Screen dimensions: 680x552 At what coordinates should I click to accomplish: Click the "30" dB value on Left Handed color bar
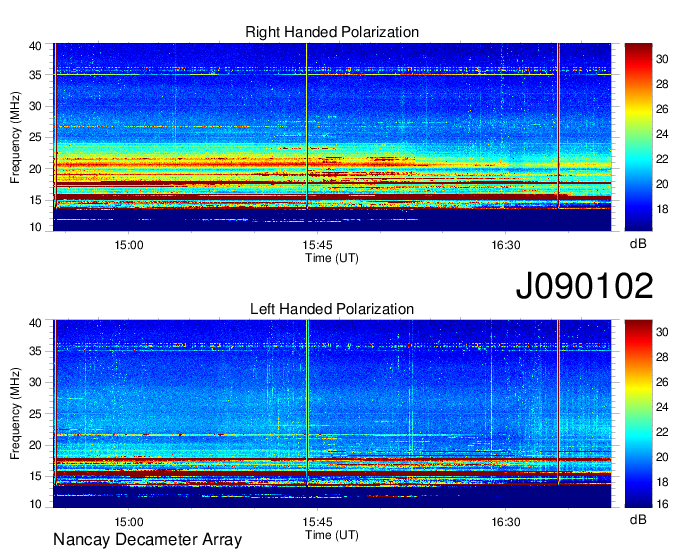(x=662, y=332)
